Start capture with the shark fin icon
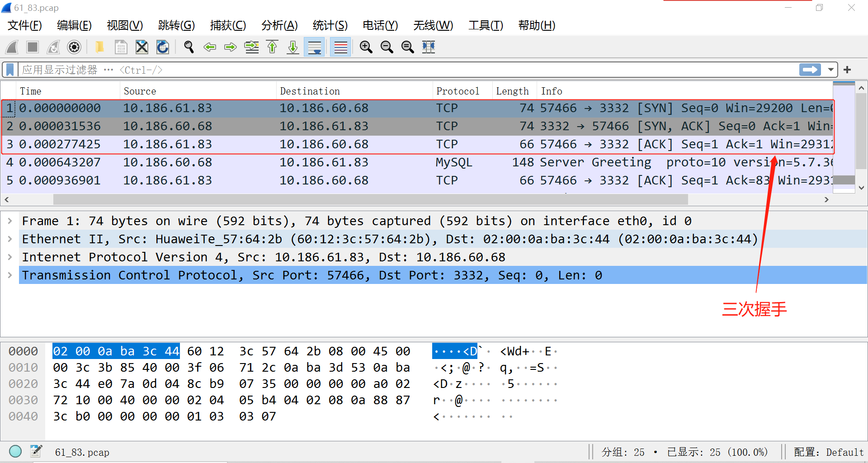 tap(12, 47)
